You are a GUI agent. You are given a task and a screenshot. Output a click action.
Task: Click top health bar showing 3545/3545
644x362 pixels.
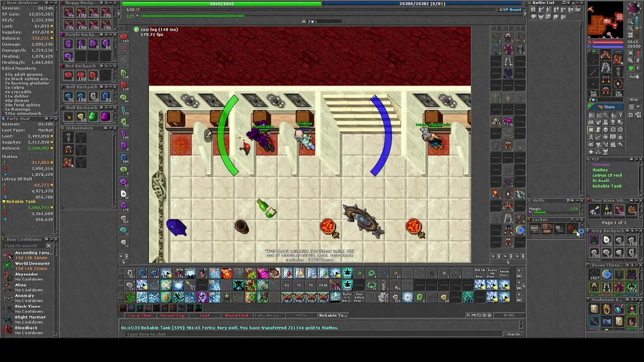tap(221, 4)
